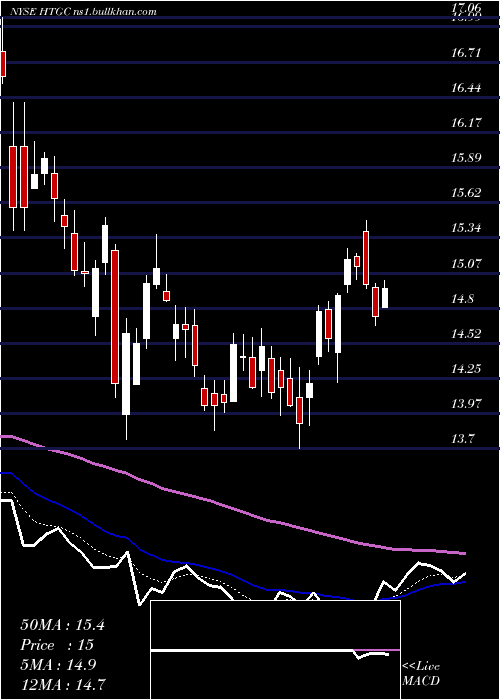Click the 15.62 price axis label

coord(466,193)
